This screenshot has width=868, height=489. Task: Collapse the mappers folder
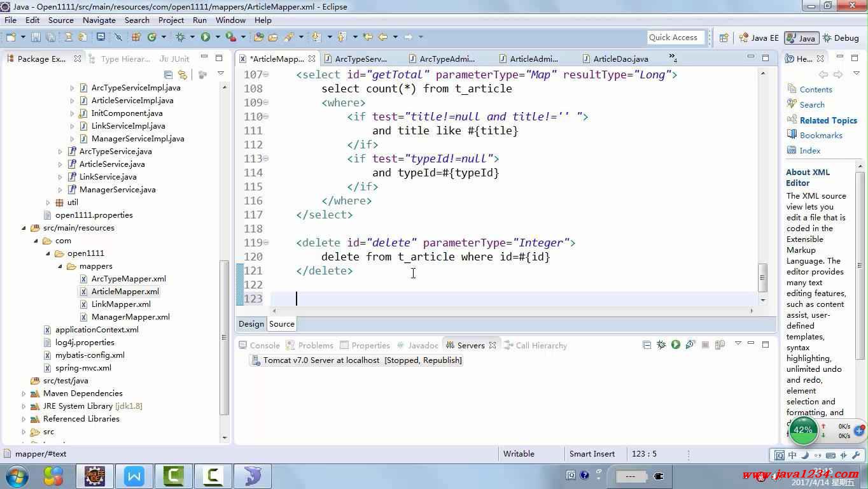click(x=60, y=266)
